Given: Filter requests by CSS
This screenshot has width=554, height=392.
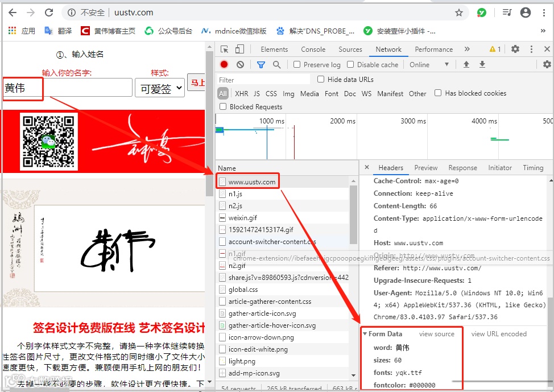Looking at the screenshot, I should click(271, 94).
